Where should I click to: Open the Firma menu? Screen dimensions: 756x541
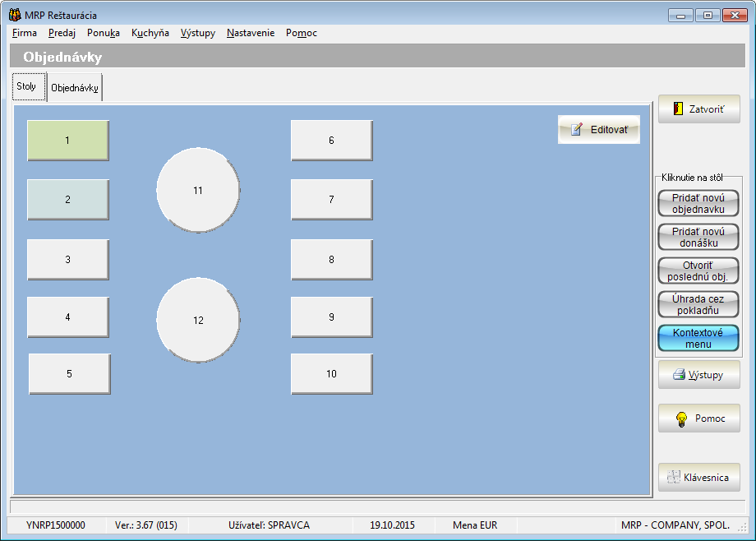(x=25, y=33)
